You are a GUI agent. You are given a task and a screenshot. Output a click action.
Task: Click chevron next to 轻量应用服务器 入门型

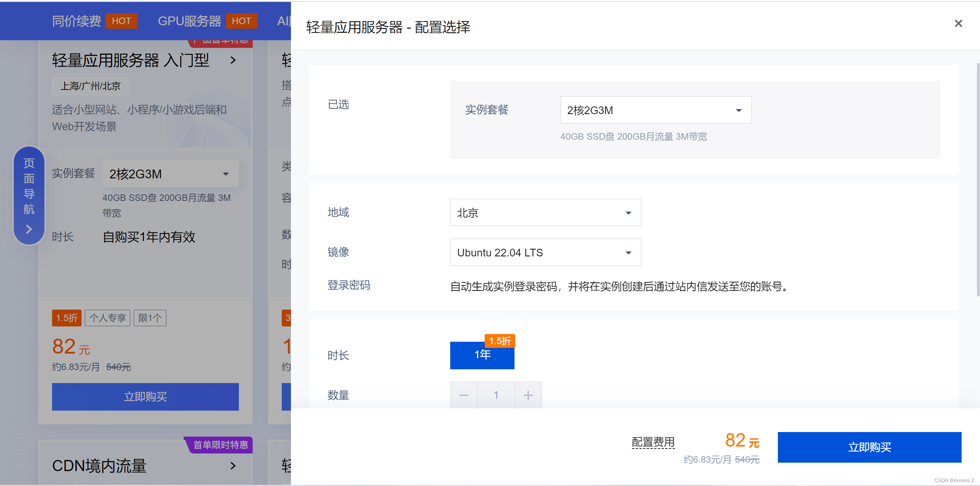(x=233, y=60)
